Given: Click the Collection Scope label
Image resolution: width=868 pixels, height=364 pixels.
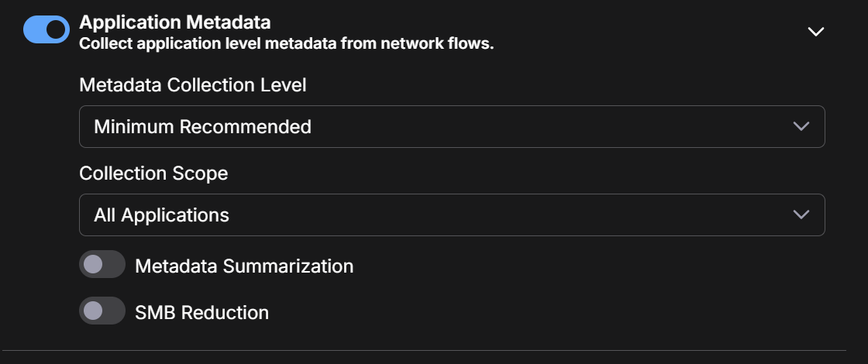Looking at the screenshot, I should 153,173.
